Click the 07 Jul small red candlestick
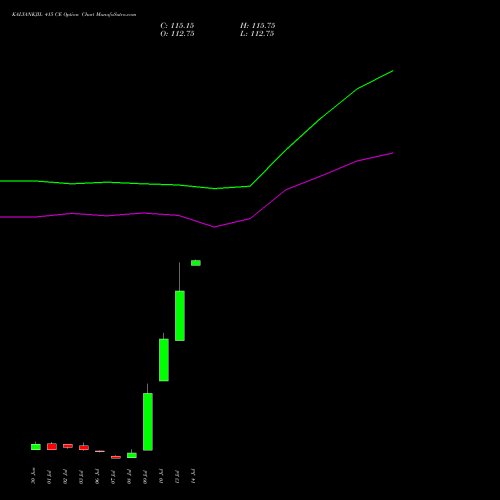The width and height of the screenshot is (500, 500). click(116, 457)
